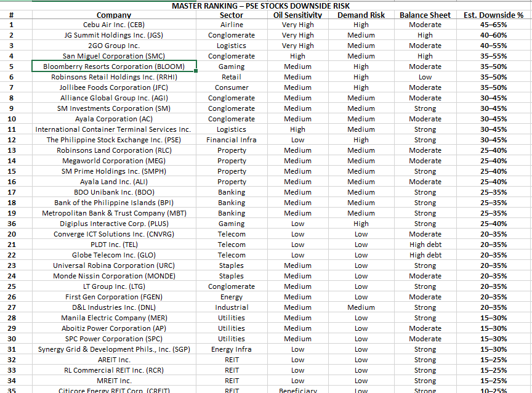Select the 'Energy Infra' sector cell
Screen dimensions: 532x393
[232, 349]
